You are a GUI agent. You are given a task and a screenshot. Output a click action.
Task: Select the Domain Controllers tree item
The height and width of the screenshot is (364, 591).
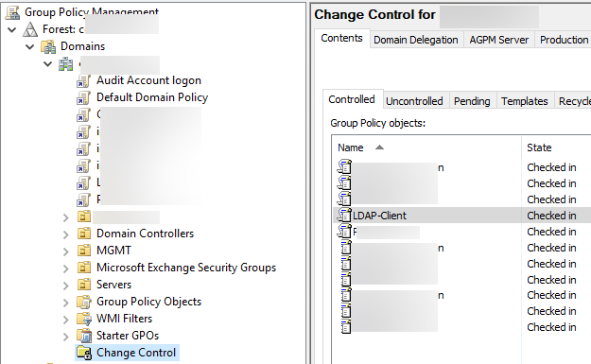tap(145, 234)
